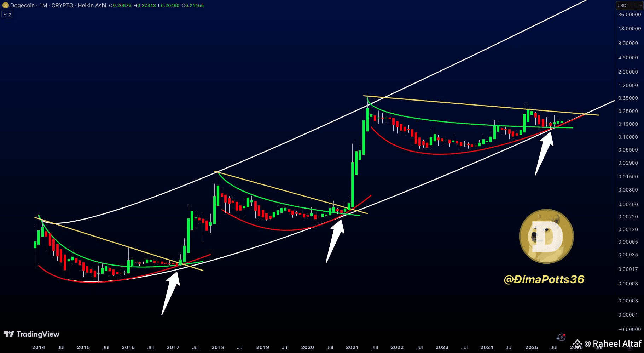Click the Binance diamond logo watermark
This screenshot has width=644, height=353.
[577, 343]
